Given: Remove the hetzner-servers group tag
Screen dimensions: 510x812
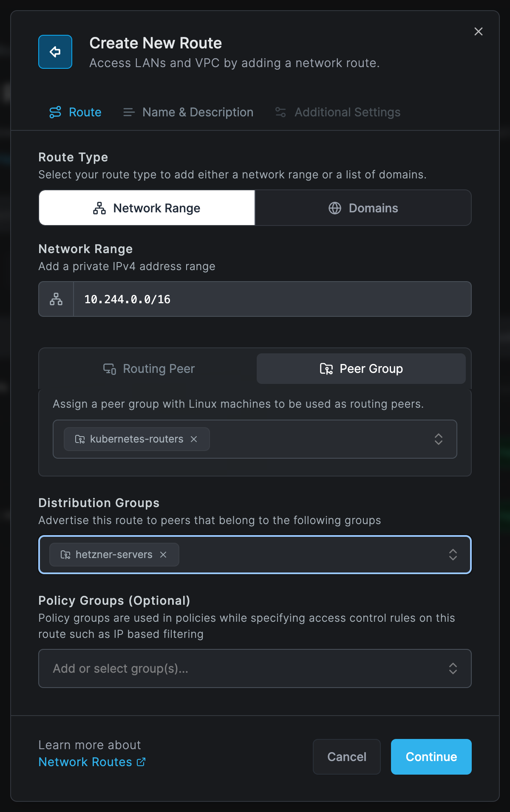Looking at the screenshot, I should (x=163, y=555).
